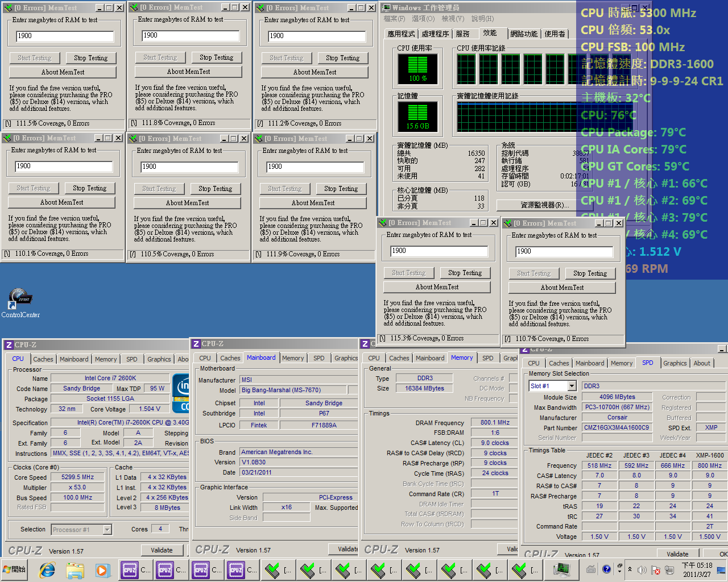Viewport: 728px width, 582px height.
Task: Open the taskbar clock showing 05:18
Action: coord(697,569)
